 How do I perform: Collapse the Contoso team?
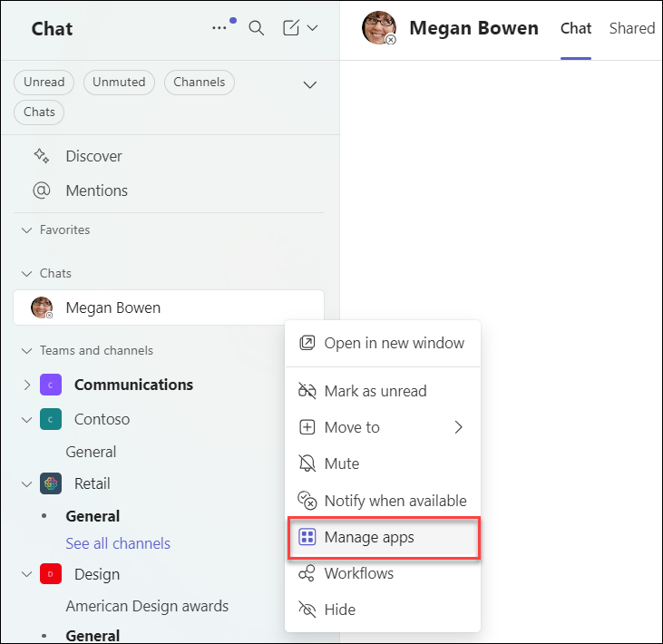(26, 419)
